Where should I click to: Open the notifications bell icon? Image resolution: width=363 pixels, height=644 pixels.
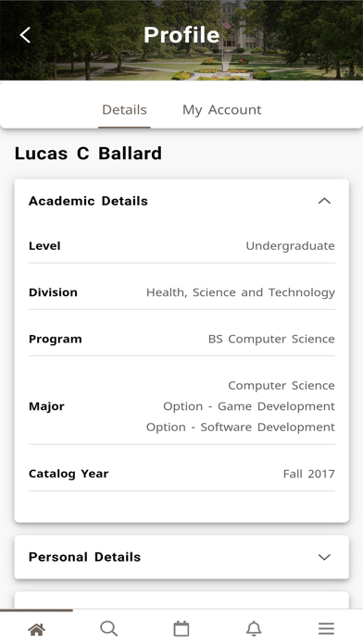254,629
